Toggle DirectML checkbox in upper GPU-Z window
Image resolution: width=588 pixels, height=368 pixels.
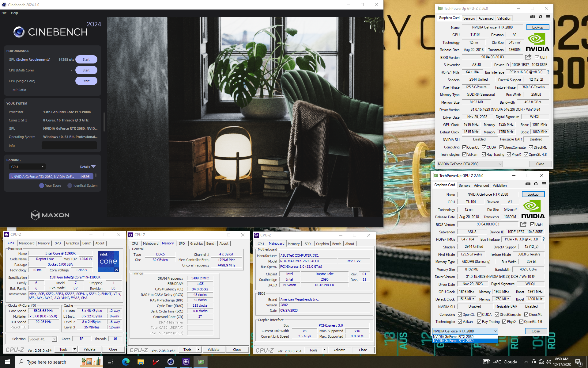[x=531, y=148]
